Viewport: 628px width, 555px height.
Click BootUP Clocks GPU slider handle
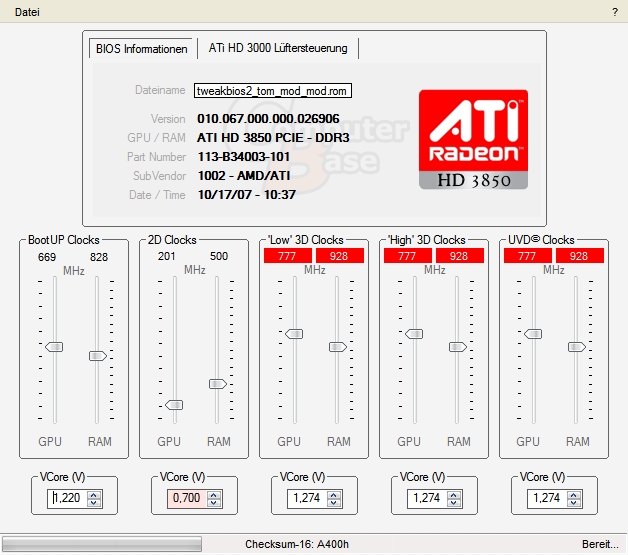click(54, 347)
